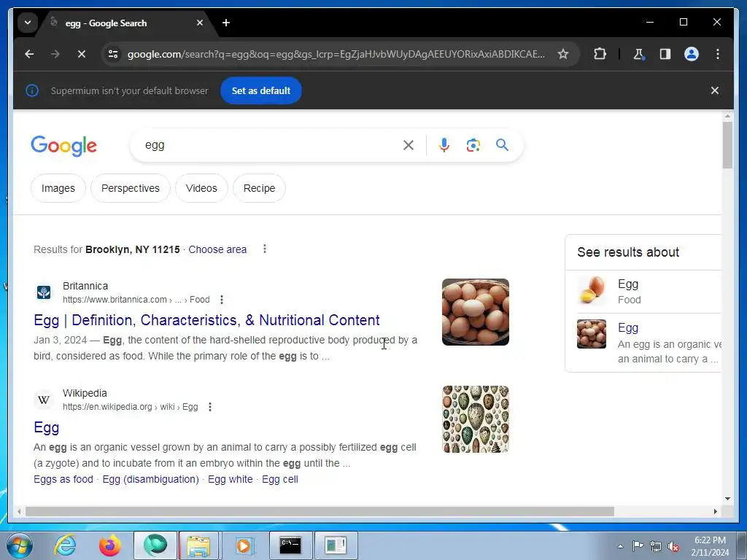Select Egg Food in See results about
Screen dimensions: 747x560
click(643, 292)
